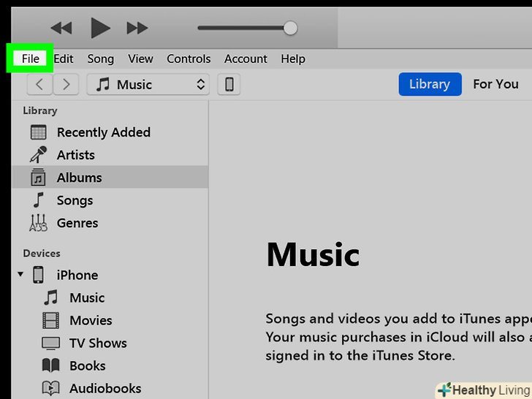The image size is (532, 399).
Task: Open the View menu
Action: 140,58
